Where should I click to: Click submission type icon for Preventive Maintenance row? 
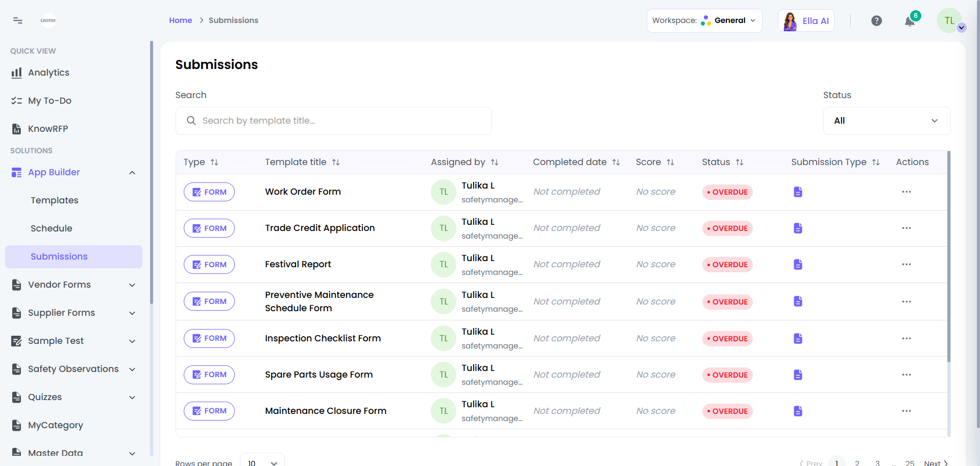(x=798, y=301)
